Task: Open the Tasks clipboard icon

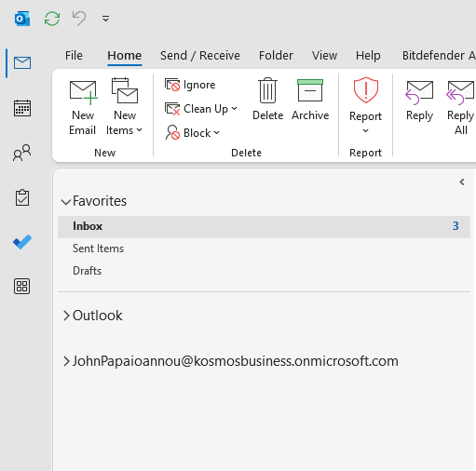Action: coord(22,197)
